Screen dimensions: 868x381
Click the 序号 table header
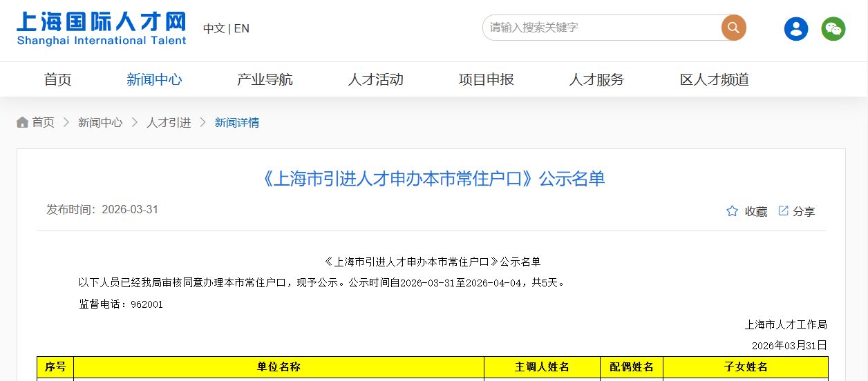tap(55, 367)
